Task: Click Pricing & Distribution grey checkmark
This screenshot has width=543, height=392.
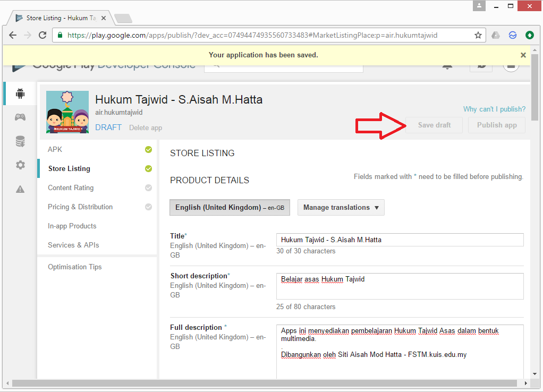Action: coord(149,207)
